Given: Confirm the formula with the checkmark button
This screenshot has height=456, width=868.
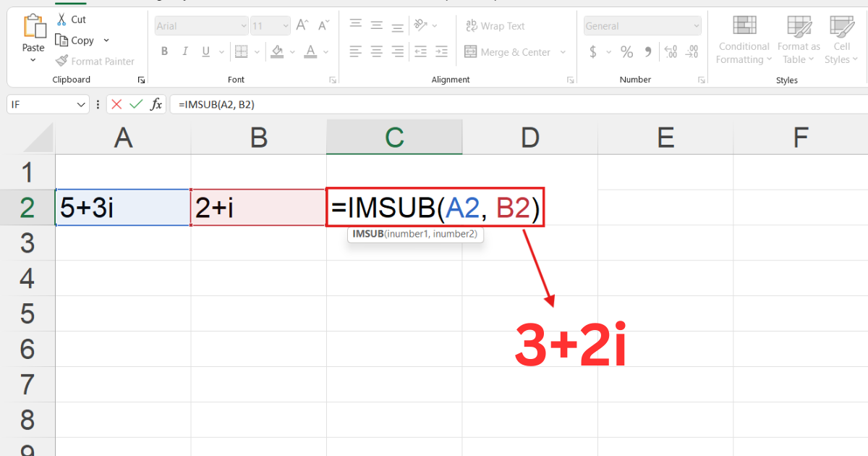Looking at the screenshot, I should click(x=136, y=104).
